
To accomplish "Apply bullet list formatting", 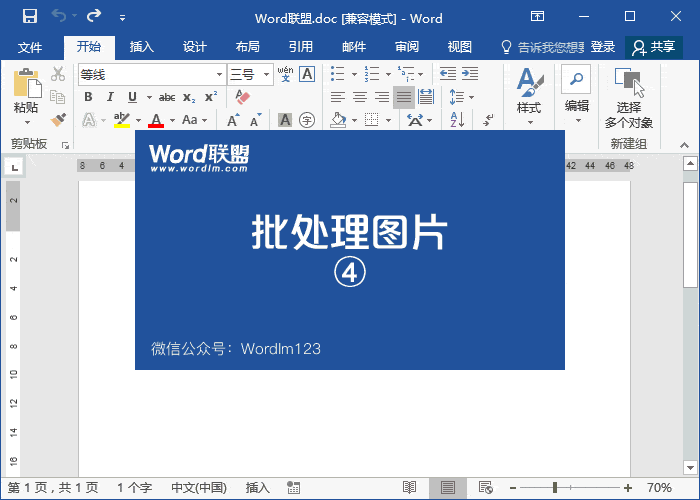I will (x=338, y=74).
